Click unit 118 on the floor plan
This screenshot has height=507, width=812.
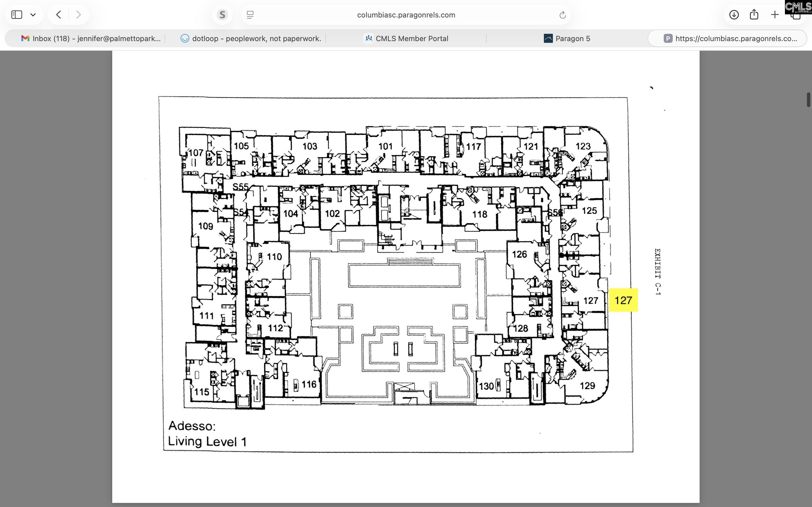(480, 214)
